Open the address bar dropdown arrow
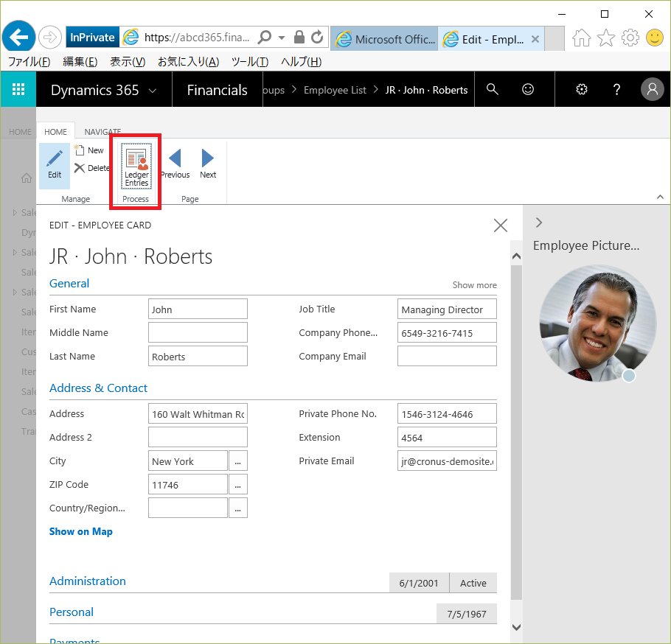 [x=282, y=38]
